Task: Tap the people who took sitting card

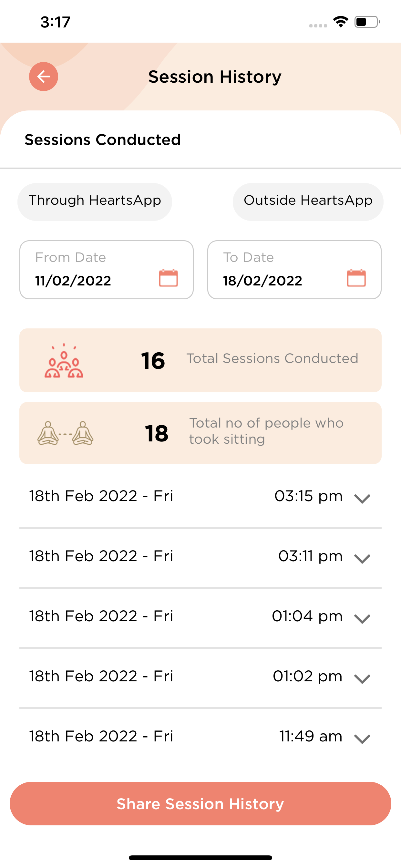Action: coord(200,433)
